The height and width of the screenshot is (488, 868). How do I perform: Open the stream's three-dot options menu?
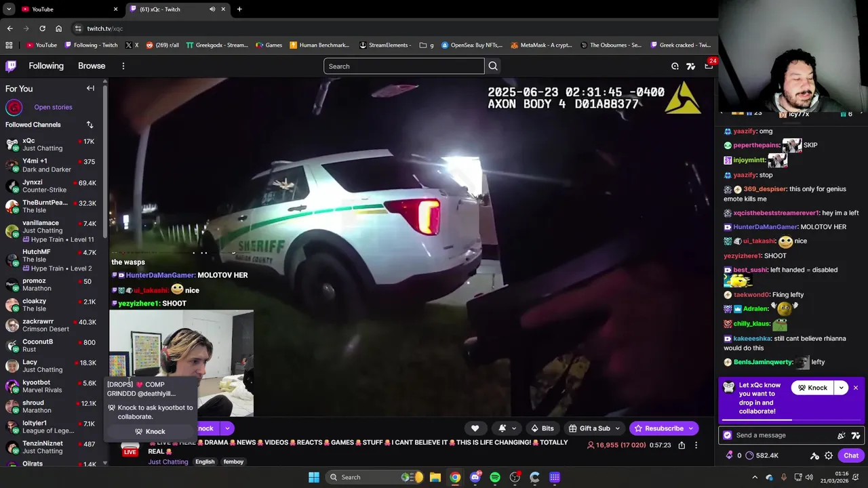coord(696,445)
